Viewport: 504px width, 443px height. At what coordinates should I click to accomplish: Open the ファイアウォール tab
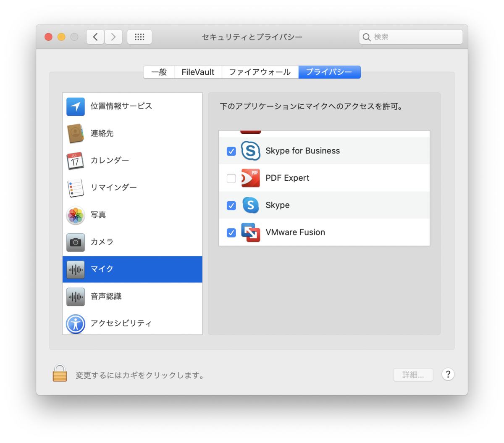260,72
